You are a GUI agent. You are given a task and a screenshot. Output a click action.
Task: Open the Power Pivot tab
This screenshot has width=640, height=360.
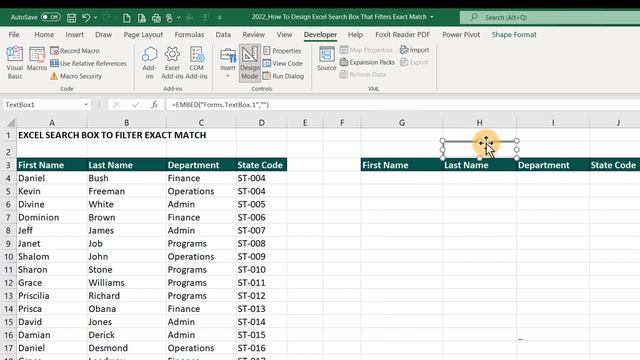coord(461,35)
